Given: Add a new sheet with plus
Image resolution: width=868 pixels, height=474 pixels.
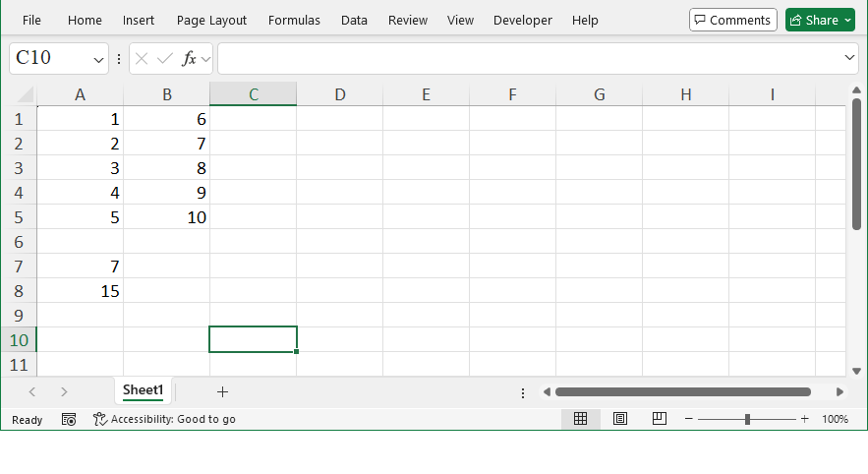Looking at the screenshot, I should point(222,392).
